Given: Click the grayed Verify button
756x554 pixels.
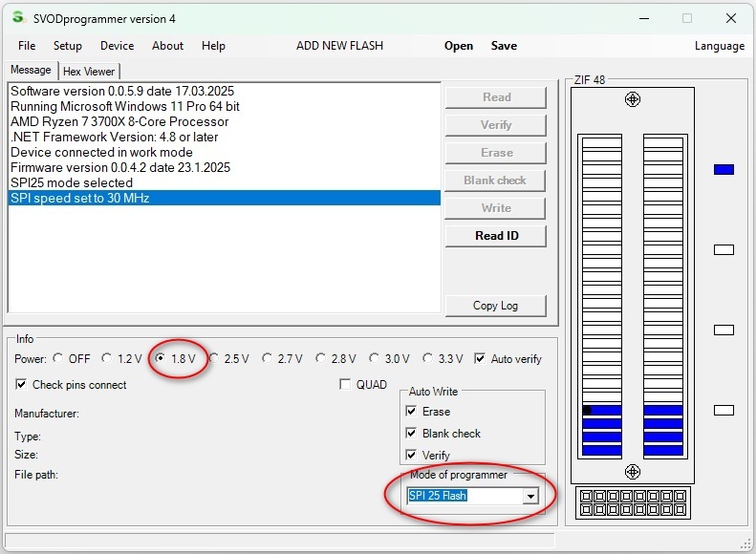Looking at the screenshot, I should click(x=496, y=125).
